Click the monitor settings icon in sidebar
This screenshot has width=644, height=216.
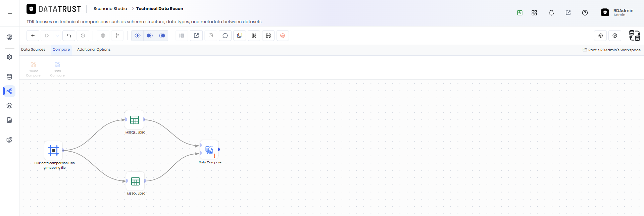(9, 140)
